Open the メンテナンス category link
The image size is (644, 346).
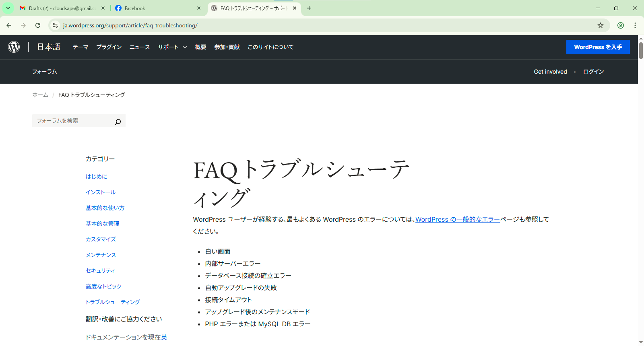tap(101, 255)
